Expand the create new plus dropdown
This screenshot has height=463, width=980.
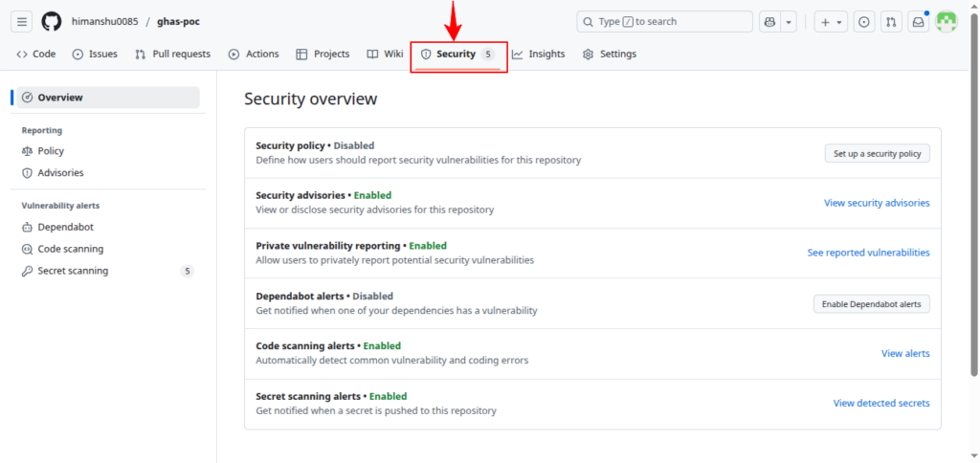tap(830, 22)
